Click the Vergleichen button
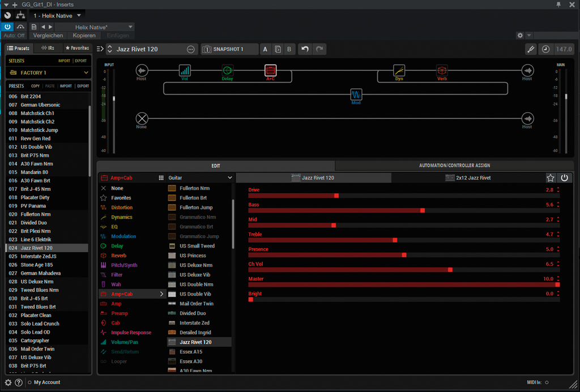 coord(48,36)
